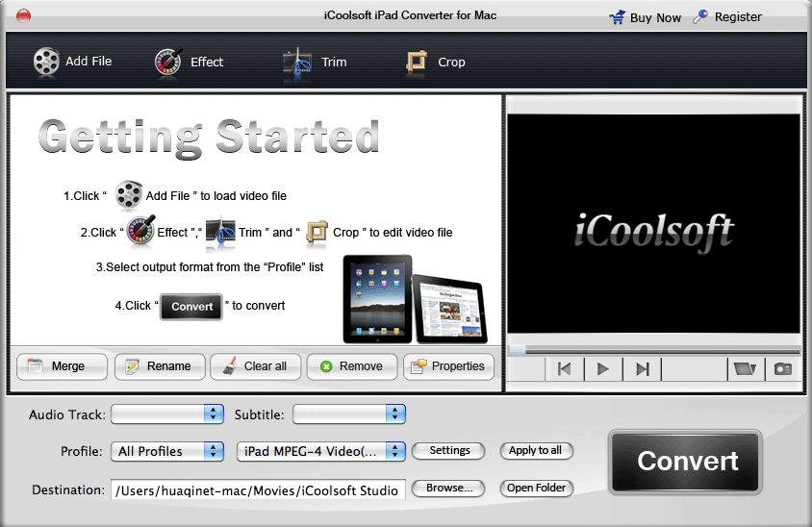Screen dimensions: 812x527
Task: Click Apply to all button
Action: pos(536,450)
